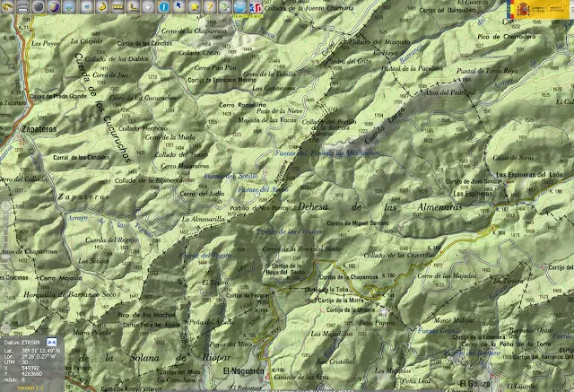574x392 pixels.
Task: Click the Cuerda del Regajo label
Action: pyautogui.click(x=112, y=240)
